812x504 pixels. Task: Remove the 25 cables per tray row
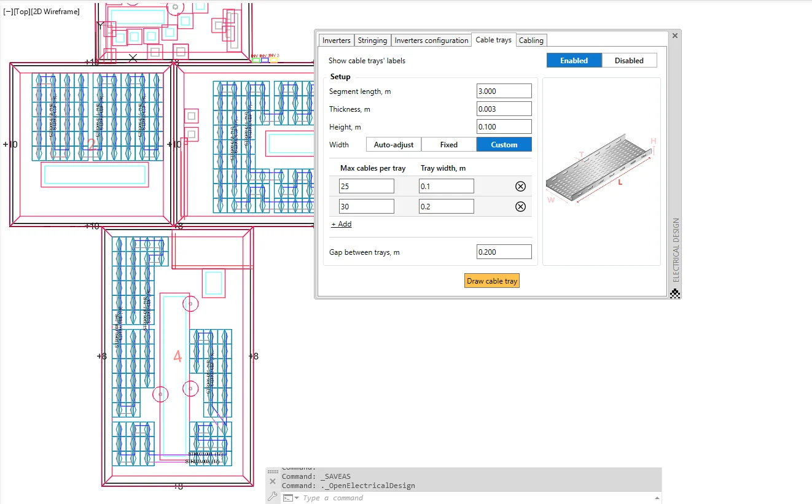[x=520, y=187]
